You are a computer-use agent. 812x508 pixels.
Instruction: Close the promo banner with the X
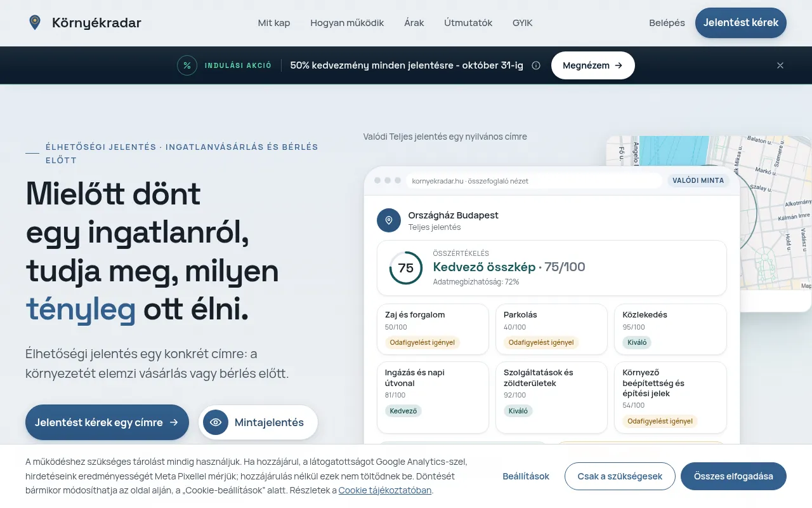point(780,65)
